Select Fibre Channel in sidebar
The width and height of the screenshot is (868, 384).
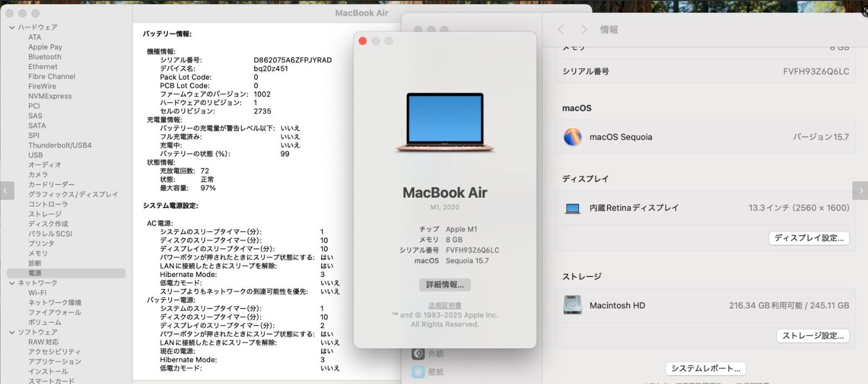pos(52,77)
